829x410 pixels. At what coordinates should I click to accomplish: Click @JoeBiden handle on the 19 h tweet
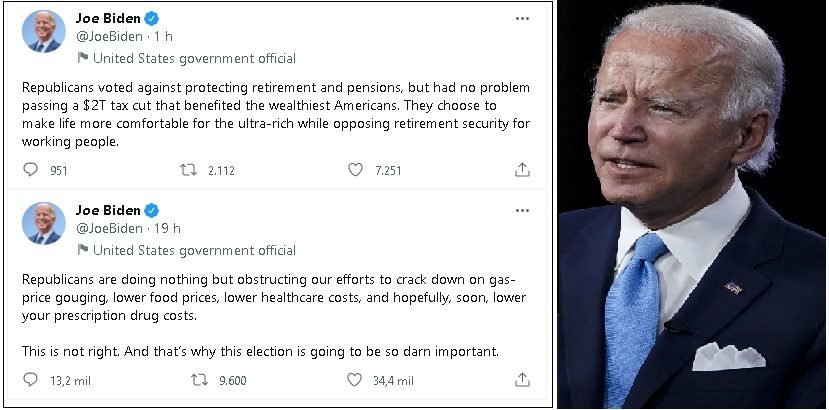pos(109,229)
